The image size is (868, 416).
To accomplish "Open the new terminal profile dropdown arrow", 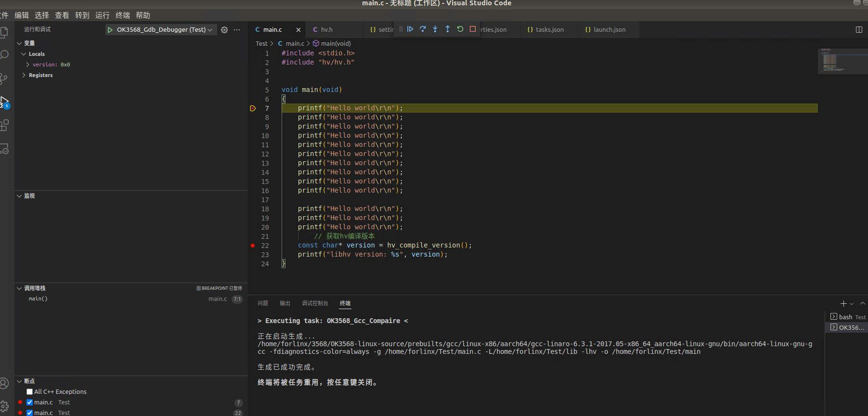I will click(x=852, y=304).
